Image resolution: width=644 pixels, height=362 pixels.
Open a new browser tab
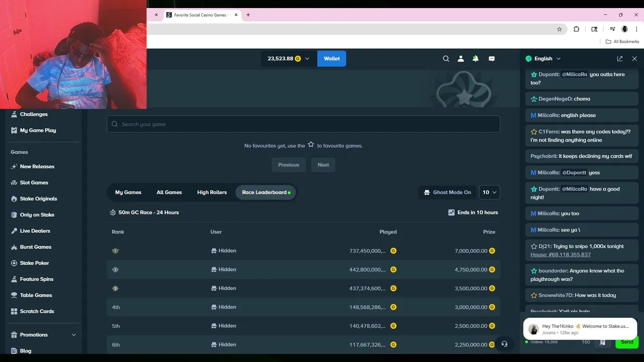(248, 15)
